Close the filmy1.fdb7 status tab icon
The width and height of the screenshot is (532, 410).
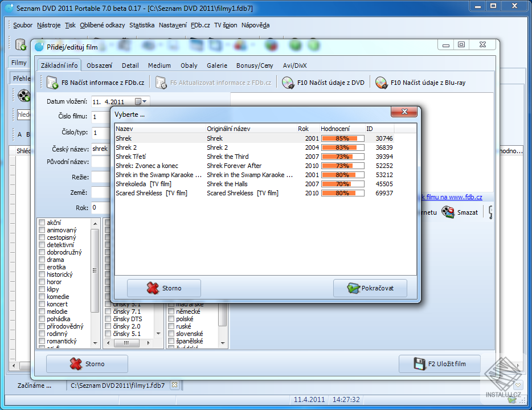174,385
